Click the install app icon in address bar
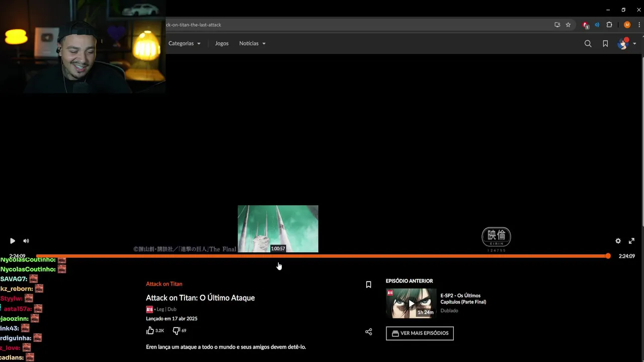Viewport: 644px width, 362px height. 557,25
